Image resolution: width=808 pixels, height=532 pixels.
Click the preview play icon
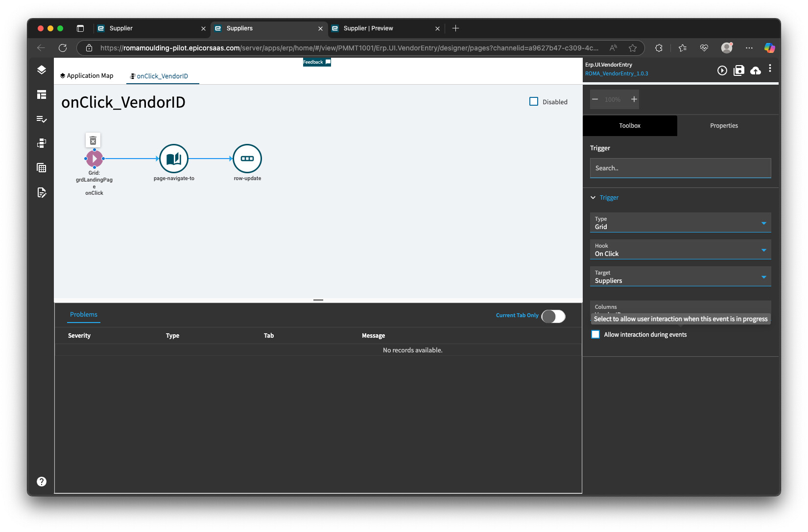[x=722, y=70]
